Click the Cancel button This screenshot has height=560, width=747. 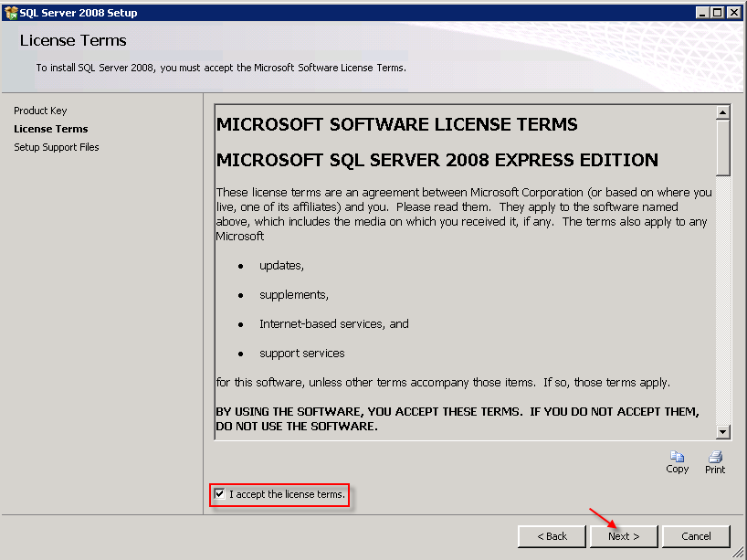pos(696,536)
